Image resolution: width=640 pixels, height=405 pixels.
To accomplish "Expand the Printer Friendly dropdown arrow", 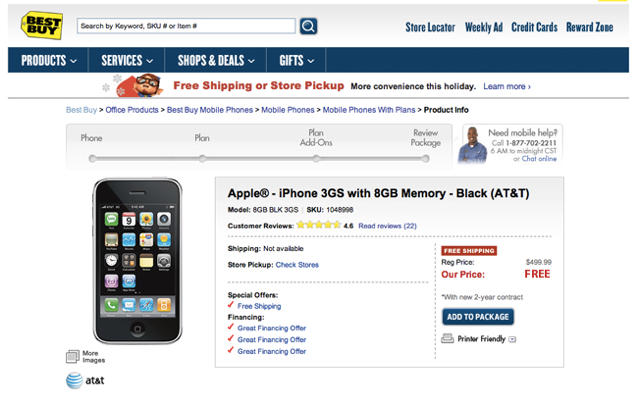I will click(512, 340).
